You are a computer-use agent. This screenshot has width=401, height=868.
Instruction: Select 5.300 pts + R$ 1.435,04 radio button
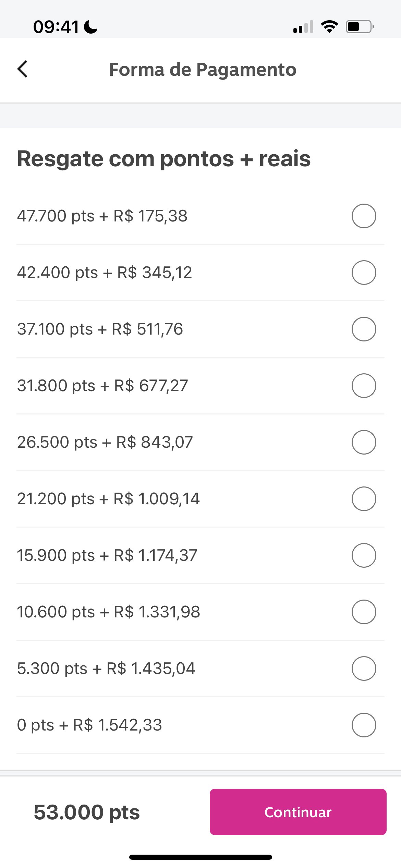(x=364, y=668)
